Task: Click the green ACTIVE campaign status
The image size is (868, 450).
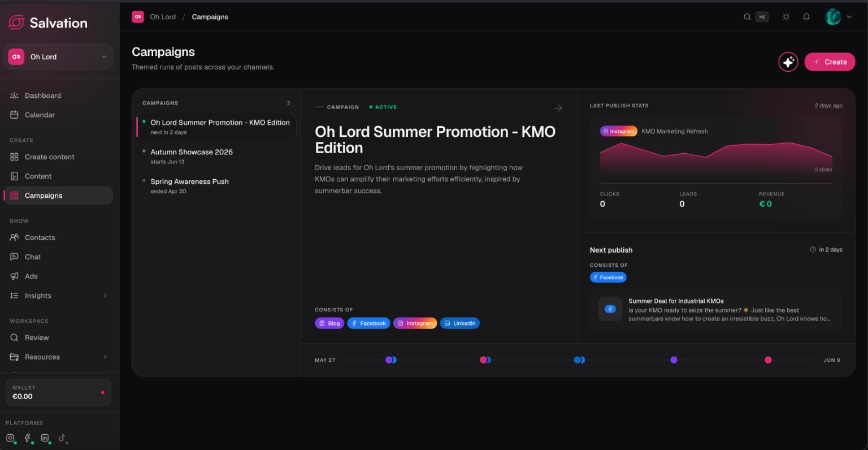Action: pyautogui.click(x=383, y=107)
